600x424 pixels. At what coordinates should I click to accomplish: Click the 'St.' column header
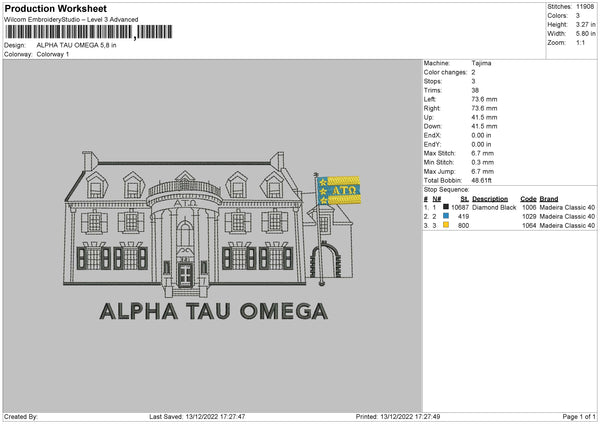point(465,199)
